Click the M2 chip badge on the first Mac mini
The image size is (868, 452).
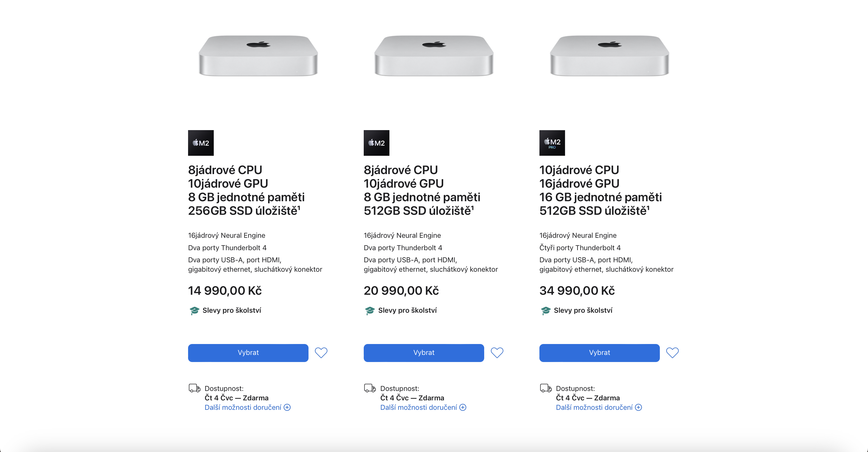pyautogui.click(x=201, y=143)
